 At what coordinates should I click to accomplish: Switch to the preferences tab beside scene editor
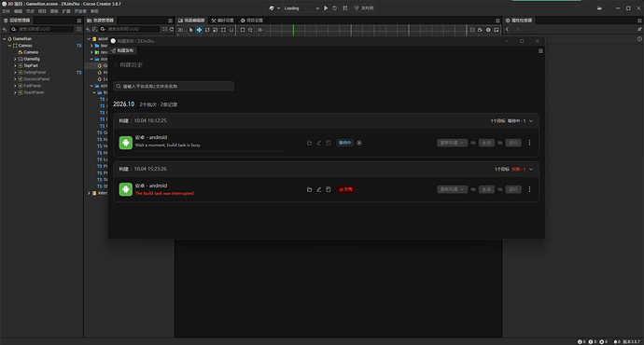click(x=223, y=21)
